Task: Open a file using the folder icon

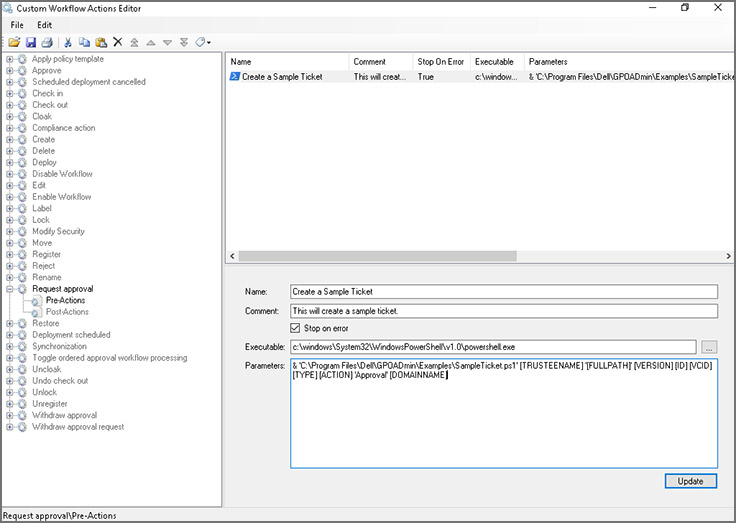Action: pyautogui.click(x=14, y=42)
